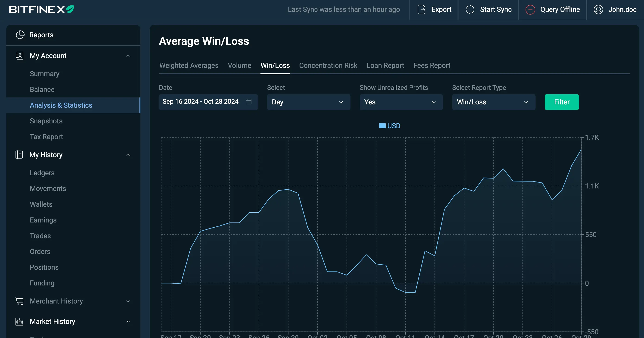Click the Export file icon
The height and width of the screenshot is (338, 644).
pyautogui.click(x=421, y=9)
